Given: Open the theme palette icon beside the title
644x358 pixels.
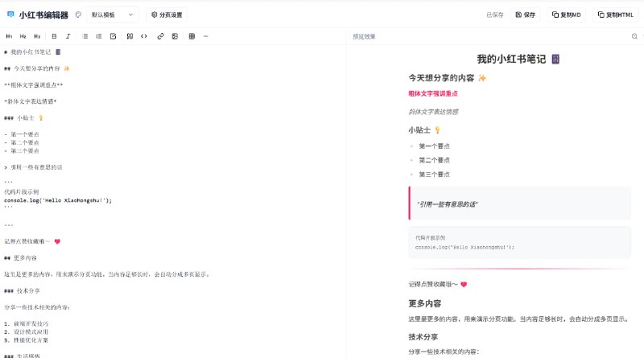Looking at the screenshot, I should tap(78, 14).
